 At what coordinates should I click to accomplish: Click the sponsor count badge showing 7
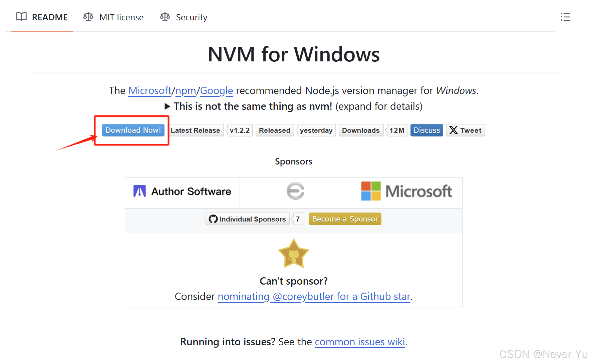tap(298, 219)
